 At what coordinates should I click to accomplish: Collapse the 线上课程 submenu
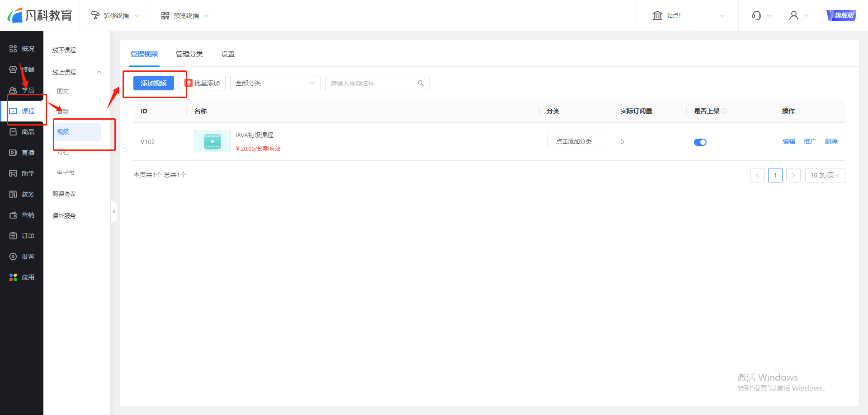99,72
